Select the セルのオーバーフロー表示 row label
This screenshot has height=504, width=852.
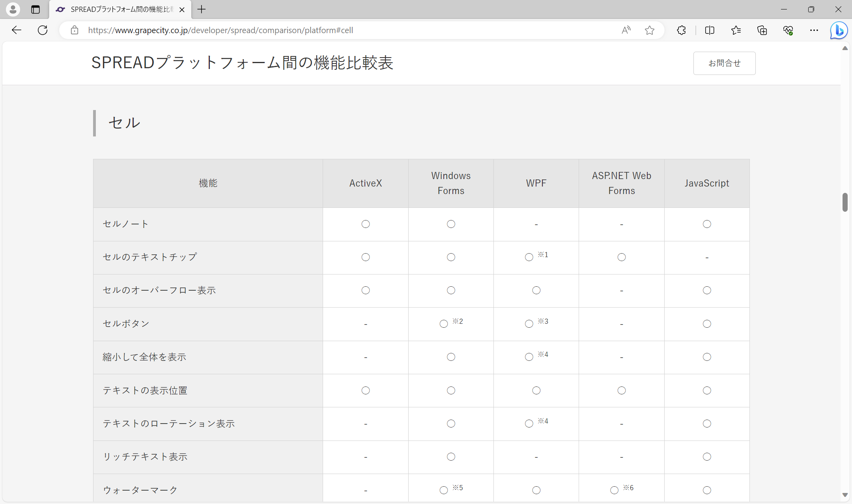(x=159, y=290)
